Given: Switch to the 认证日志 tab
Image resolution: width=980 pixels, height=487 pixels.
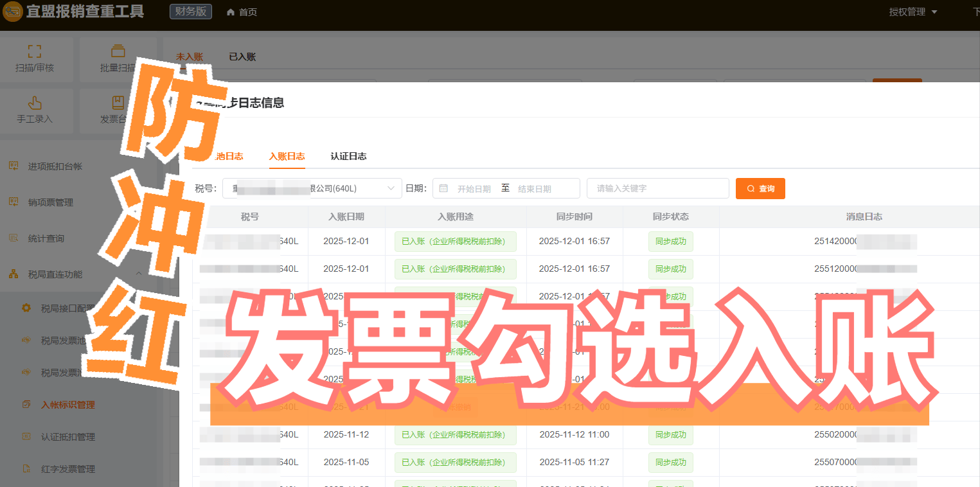Looking at the screenshot, I should [x=348, y=156].
